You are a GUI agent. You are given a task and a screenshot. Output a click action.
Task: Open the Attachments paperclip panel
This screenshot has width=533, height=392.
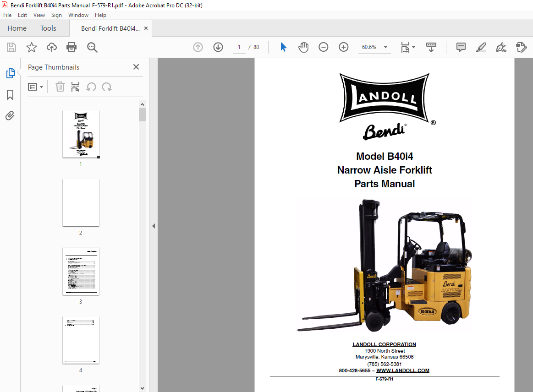click(x=10, y=115)
